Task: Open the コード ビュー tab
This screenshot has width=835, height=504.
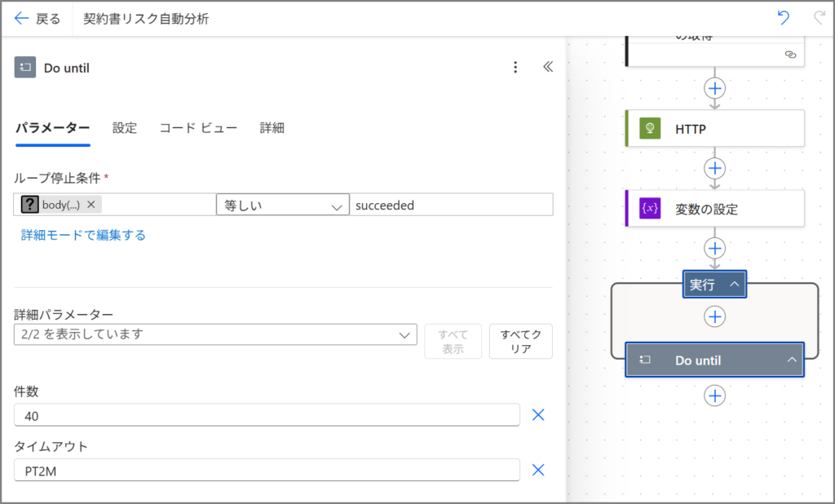Action: coord(198,128)
